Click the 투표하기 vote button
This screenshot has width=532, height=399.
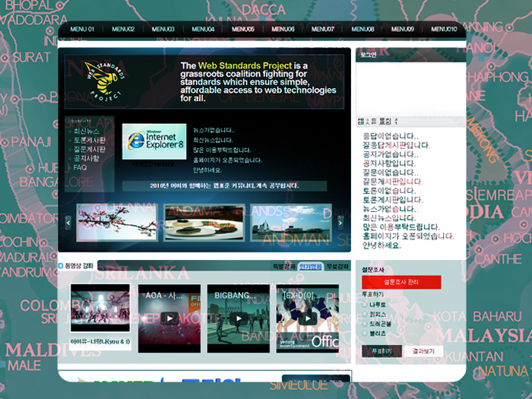[382, 352]
